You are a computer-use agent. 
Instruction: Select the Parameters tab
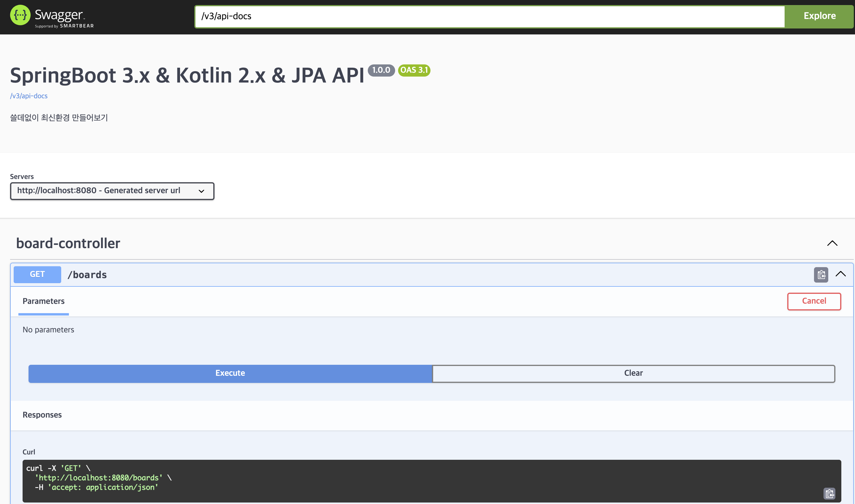[43, 301]
